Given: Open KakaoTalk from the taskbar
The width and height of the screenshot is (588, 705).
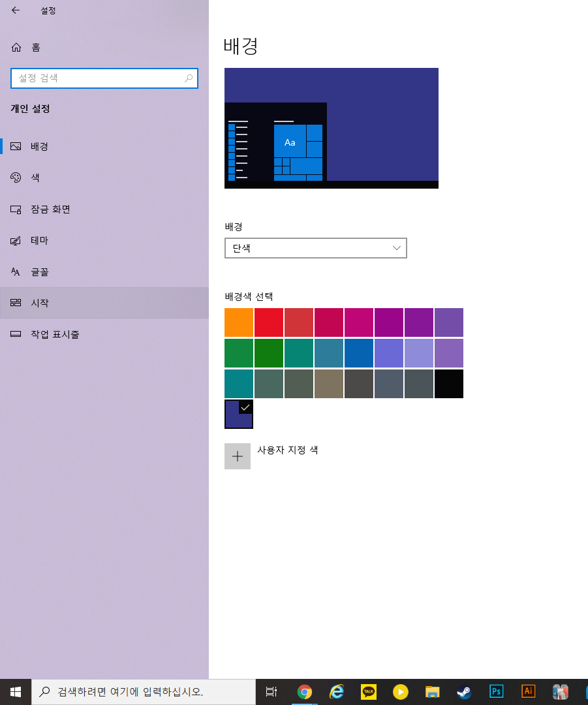Looking at the screenshot, I should [369, 691].
